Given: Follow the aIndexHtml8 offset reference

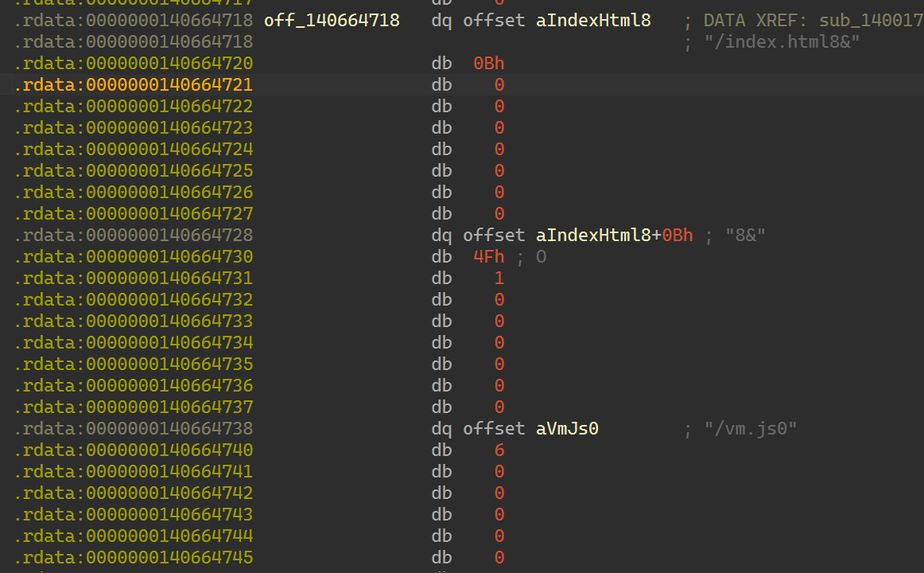Looking at the screenshot, I should coord(593,20).
